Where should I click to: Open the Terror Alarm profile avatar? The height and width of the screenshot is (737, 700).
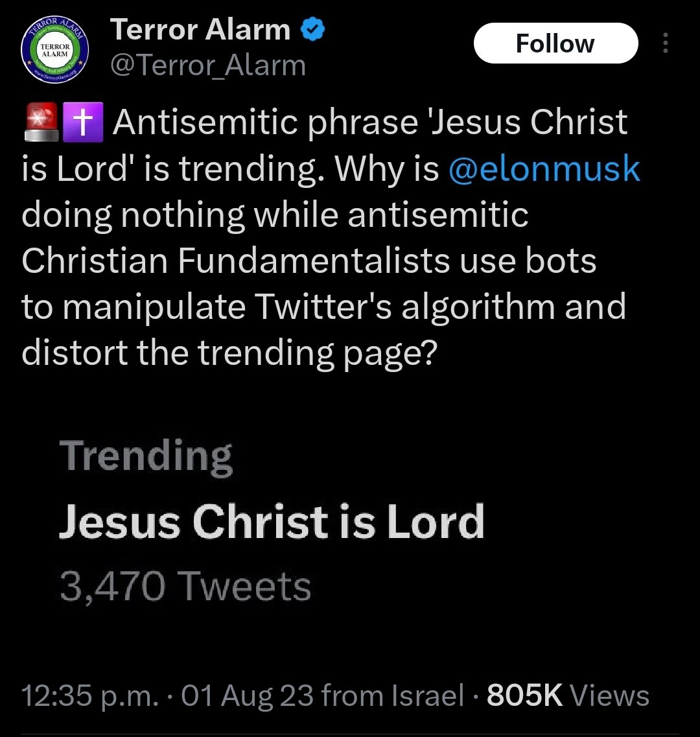pos(54,51)
